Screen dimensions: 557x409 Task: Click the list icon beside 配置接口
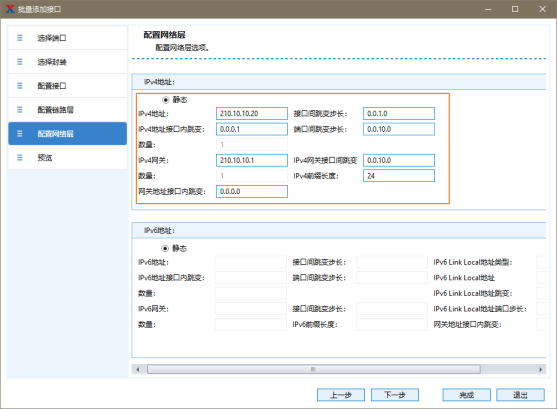[20, 86]
